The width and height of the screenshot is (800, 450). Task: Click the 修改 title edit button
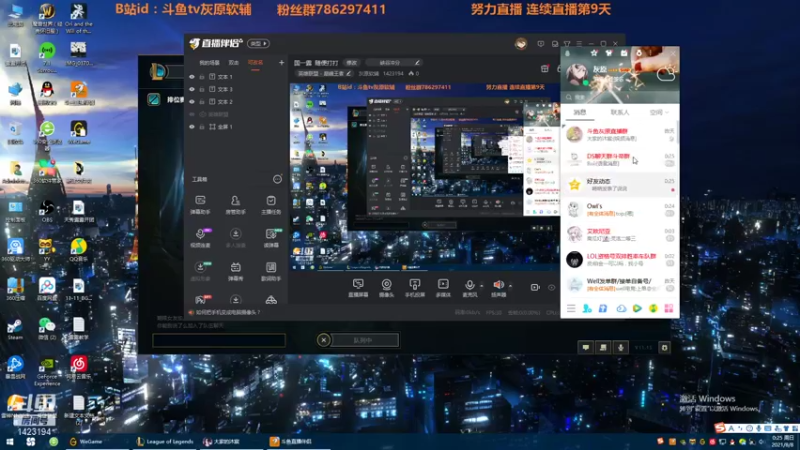point(352,63)
